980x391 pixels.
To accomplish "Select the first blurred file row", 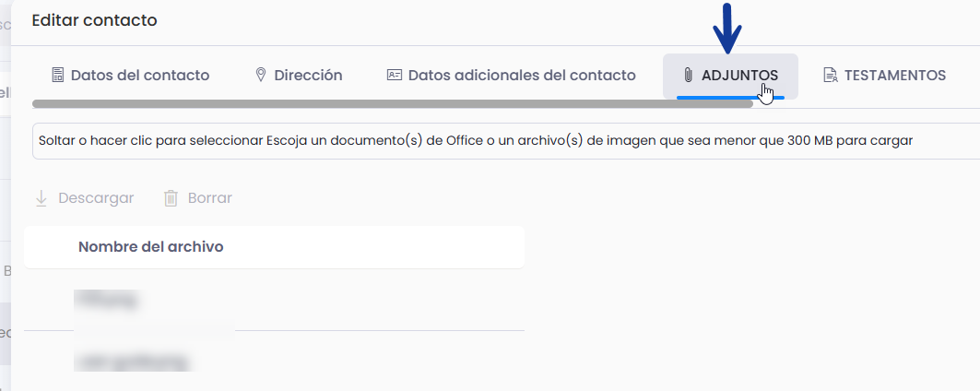I will (x=275, y=301).
